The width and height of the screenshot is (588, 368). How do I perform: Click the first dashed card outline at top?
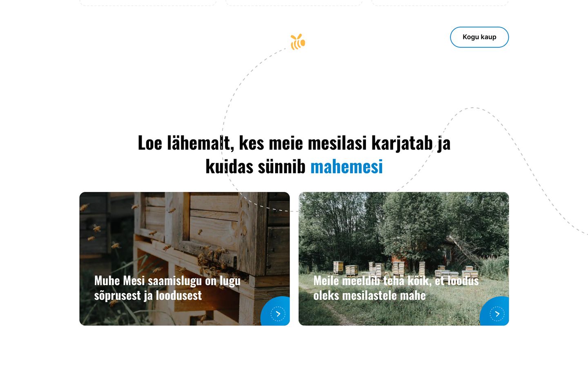(x=148, y=3)
